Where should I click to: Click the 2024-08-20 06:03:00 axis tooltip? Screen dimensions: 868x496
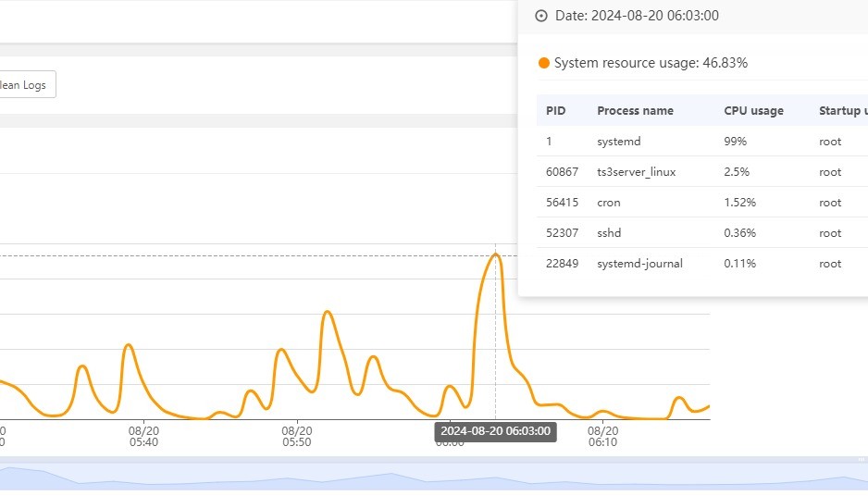click(495, 431)
